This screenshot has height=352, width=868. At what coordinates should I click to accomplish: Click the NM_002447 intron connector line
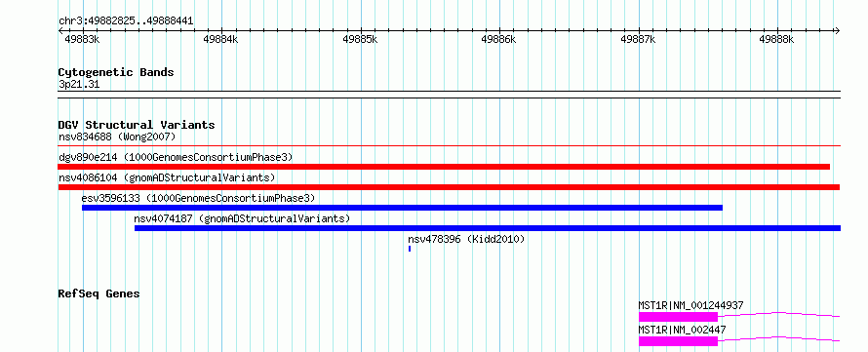point(779,338)
